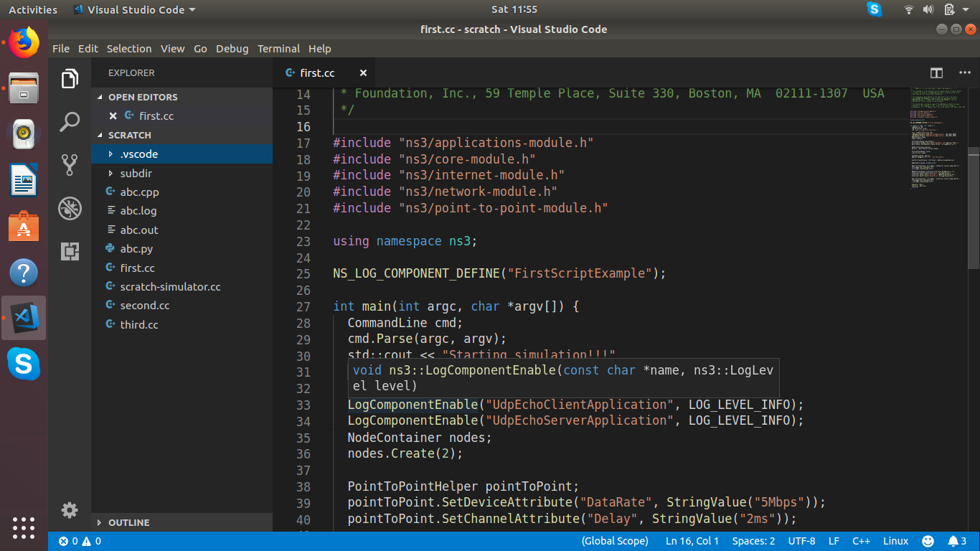Change encoding via the UTF-8 indicator
The width and height of the screenshot is (980, 551).
click(801, 541)
